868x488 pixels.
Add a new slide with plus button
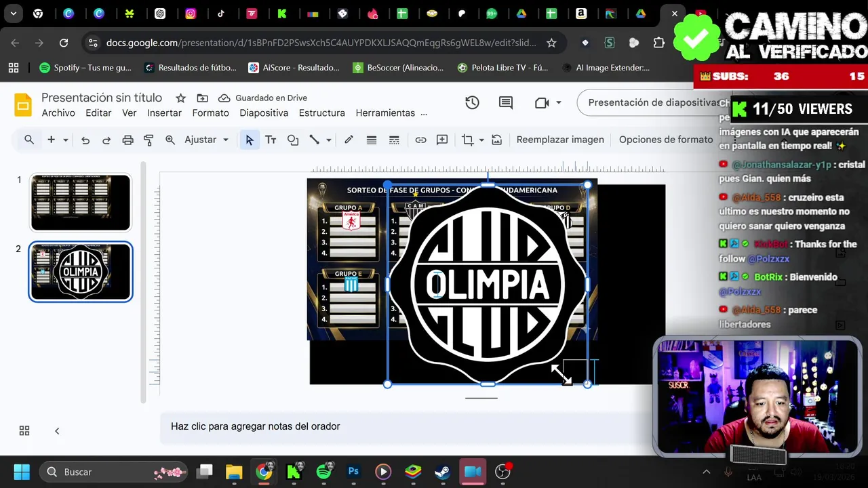point(51,140)
